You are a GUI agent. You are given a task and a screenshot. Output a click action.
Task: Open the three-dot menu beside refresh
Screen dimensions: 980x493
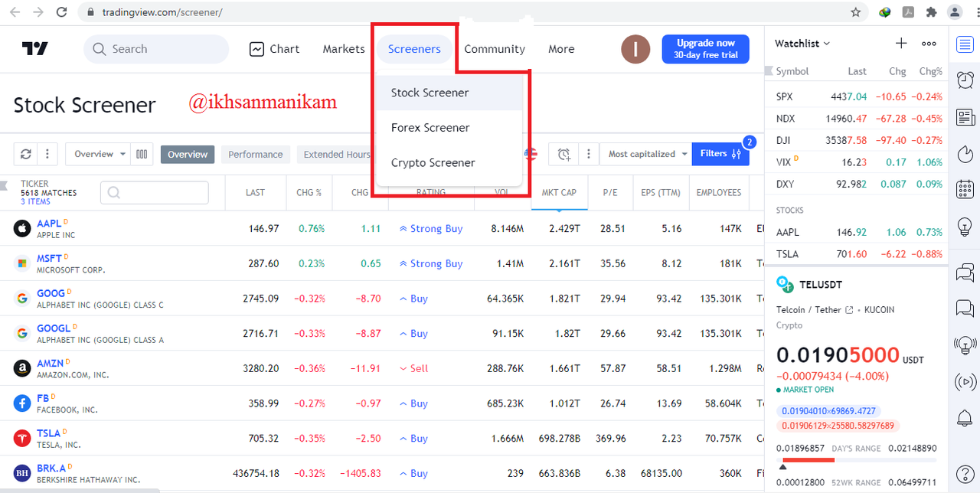(x=47, y=154)
